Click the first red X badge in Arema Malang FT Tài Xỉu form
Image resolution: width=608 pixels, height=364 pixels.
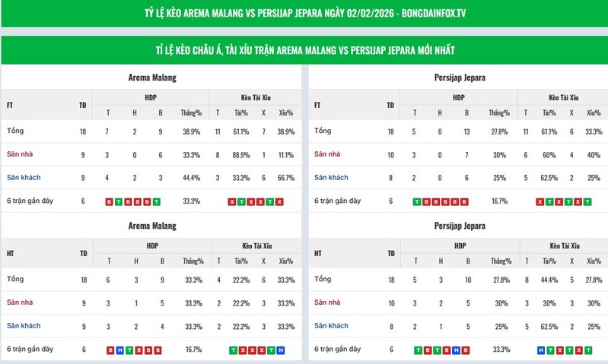tap(232, 201)
